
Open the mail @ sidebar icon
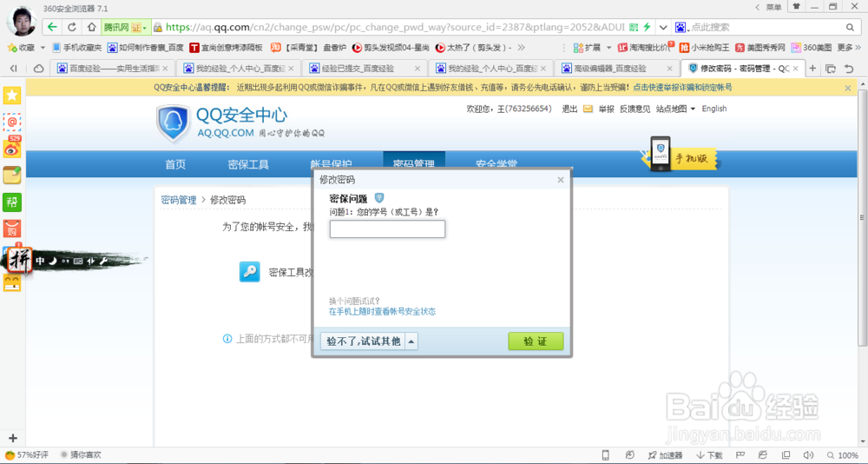click(x=12, y=122)
